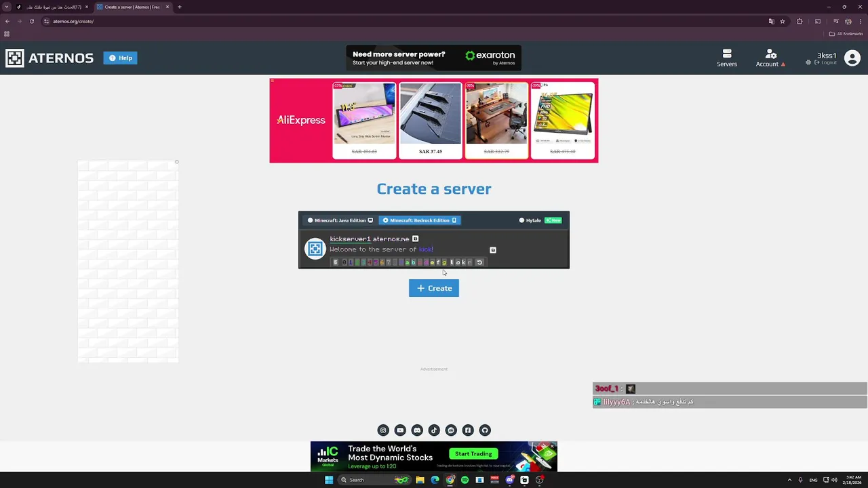Reset MOTD formatting with undo arrow

click(x=479, y=262)
